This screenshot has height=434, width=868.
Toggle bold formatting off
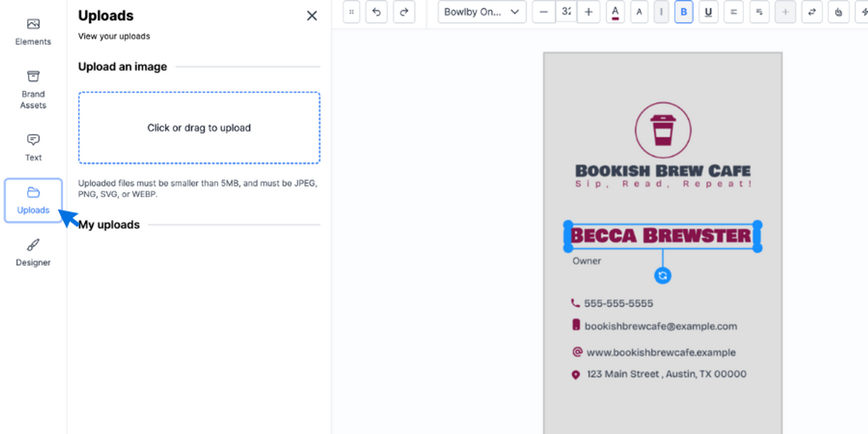[684, 12]
